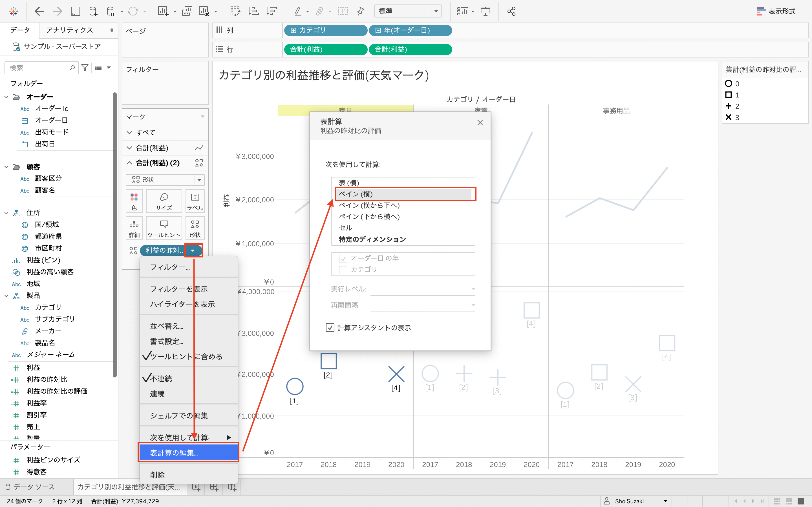812x507 pixels.
Task: Click the share icon in toolbar
Action: point(511,11)
